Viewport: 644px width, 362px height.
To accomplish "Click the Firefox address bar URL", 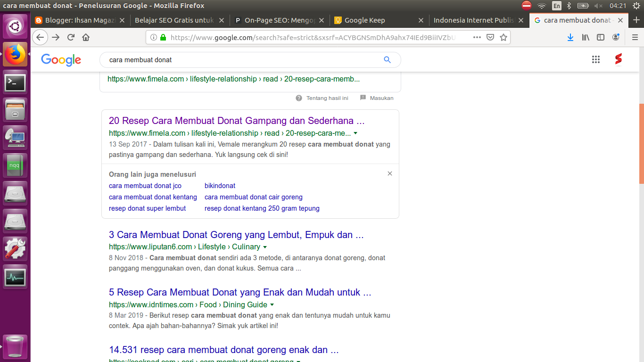I will click(x=313, y=37).
